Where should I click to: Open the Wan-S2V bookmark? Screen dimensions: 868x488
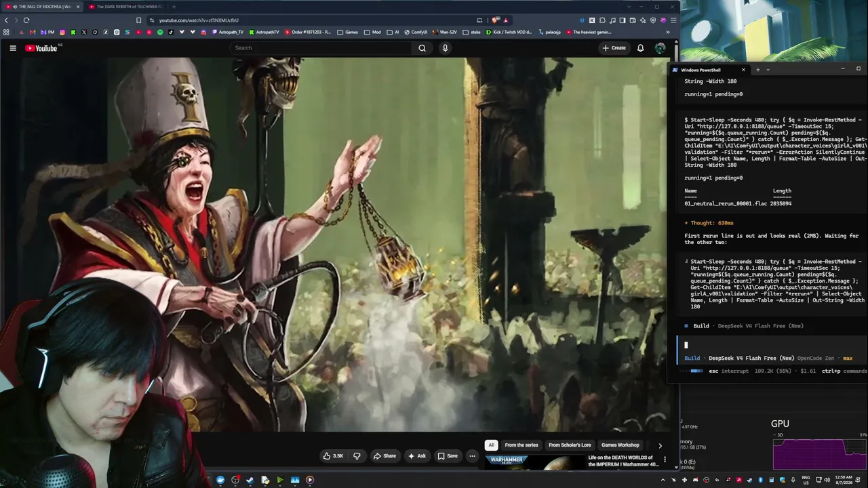(x=445, y=32)
